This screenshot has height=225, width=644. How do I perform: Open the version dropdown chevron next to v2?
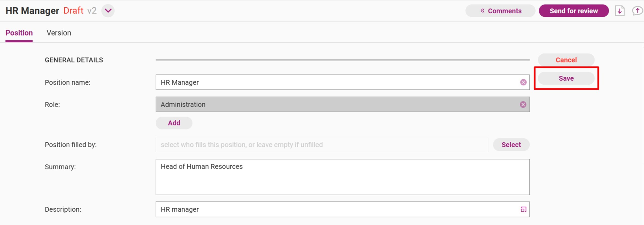tap(108, 11)
